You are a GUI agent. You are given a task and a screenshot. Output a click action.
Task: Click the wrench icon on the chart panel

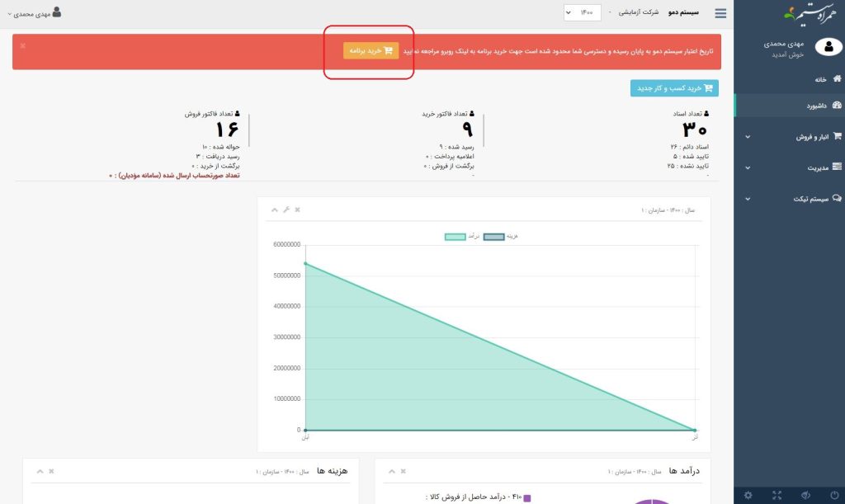(286, 210)
